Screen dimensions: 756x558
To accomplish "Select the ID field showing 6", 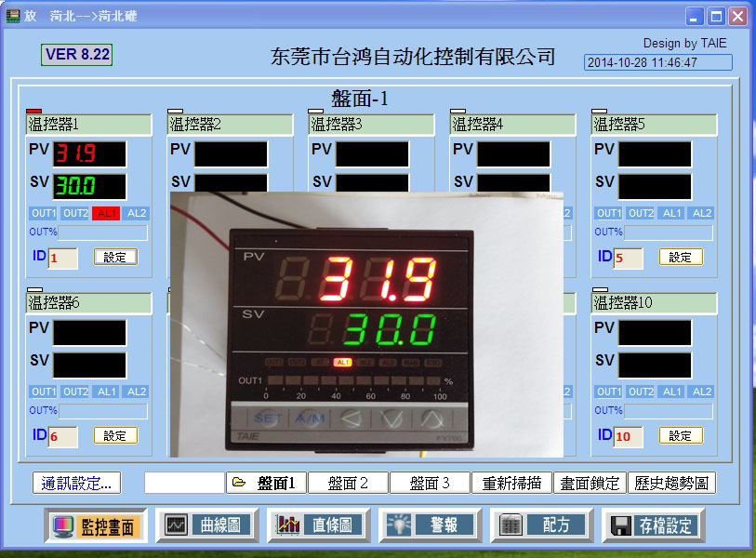I will click(62, 436).
